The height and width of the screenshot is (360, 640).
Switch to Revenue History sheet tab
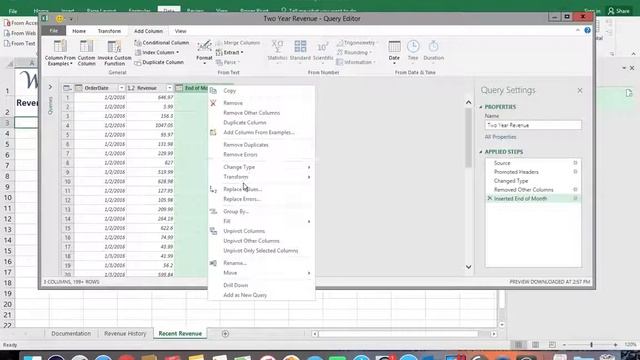[x=125, y=333]
